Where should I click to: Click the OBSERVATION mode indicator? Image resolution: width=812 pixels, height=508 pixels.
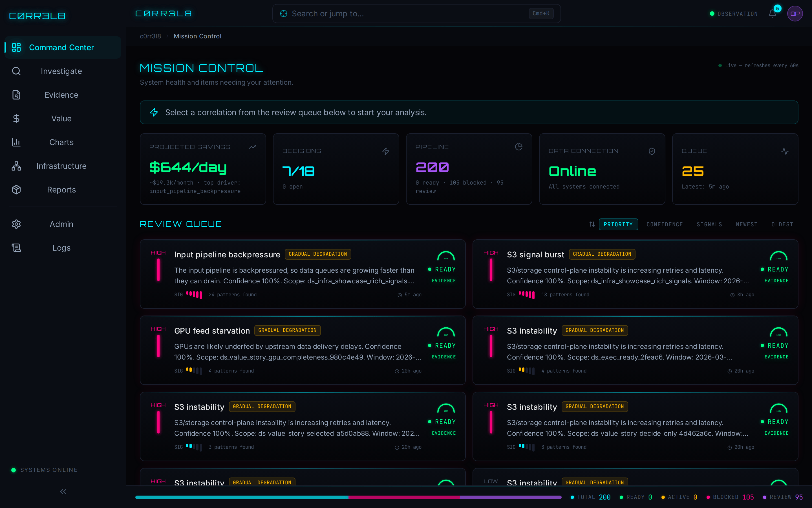click(734, 14)
